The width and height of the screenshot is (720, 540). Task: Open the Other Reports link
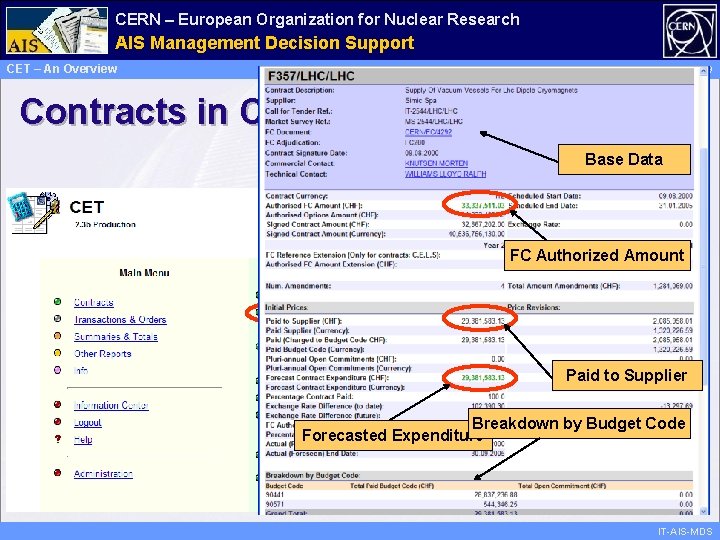point(102,353)
